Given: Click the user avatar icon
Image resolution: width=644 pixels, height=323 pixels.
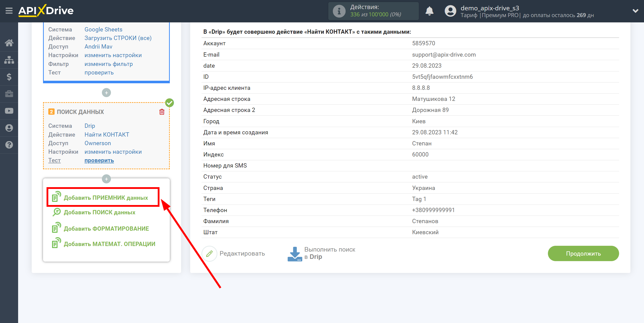Looking at the screenshot, I should point(450,11).
